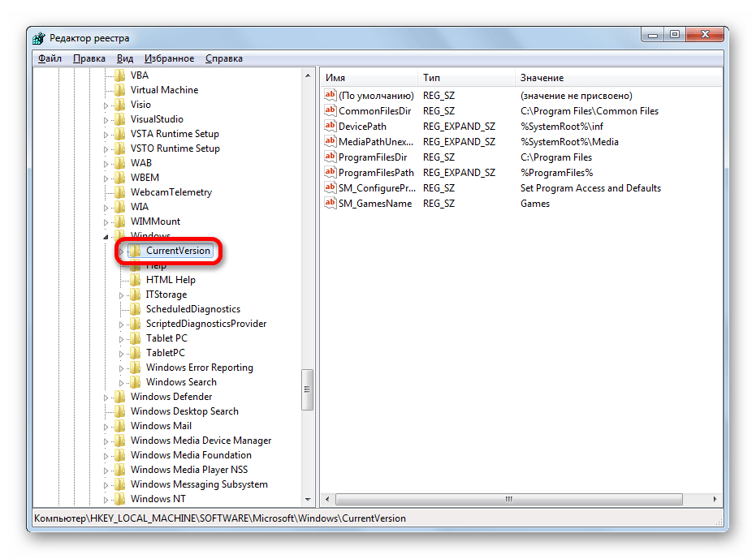Viewport: 756px width, 559px height.
Task: Click the string icon of SM_GamesName value
Action: click(x=330, y=204)
